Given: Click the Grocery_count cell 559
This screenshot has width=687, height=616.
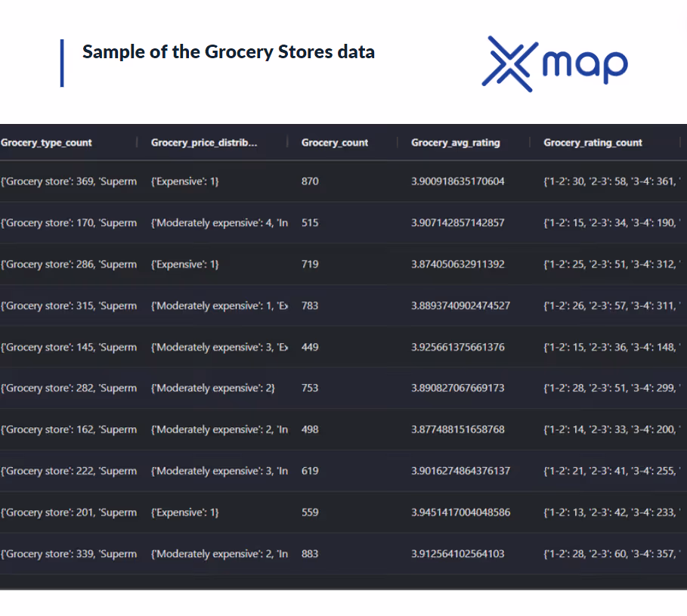Looking at the screenshot, I should (x=310, y=512).
